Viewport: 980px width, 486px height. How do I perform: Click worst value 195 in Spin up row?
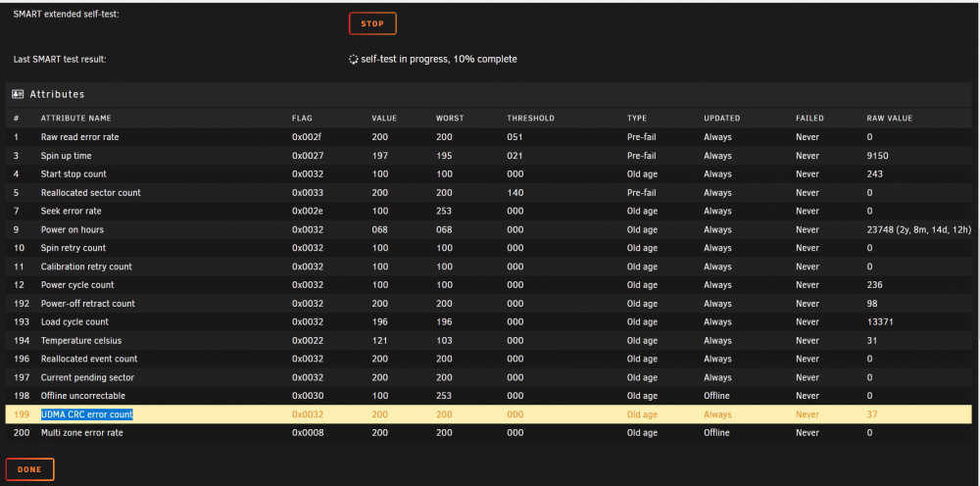point(444,156)
